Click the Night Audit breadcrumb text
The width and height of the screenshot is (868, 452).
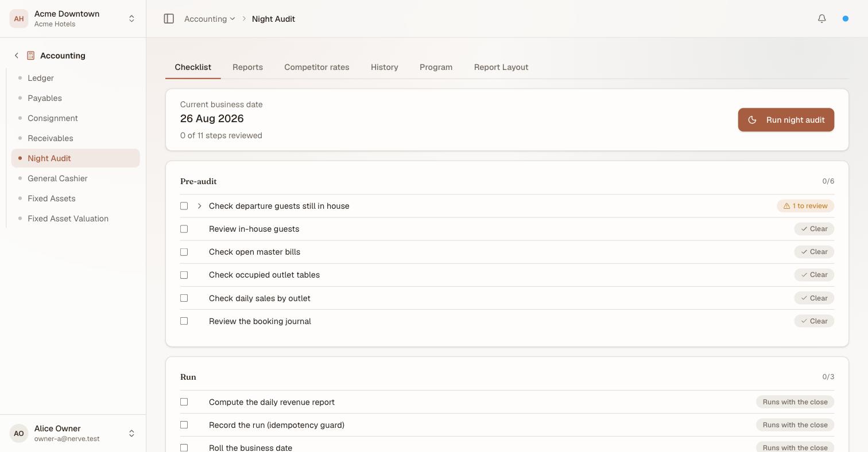[x=273, y=19]
